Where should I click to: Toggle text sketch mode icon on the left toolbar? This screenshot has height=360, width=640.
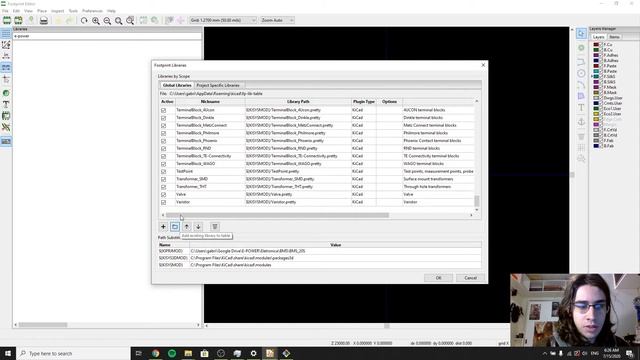tap(6, 104)
